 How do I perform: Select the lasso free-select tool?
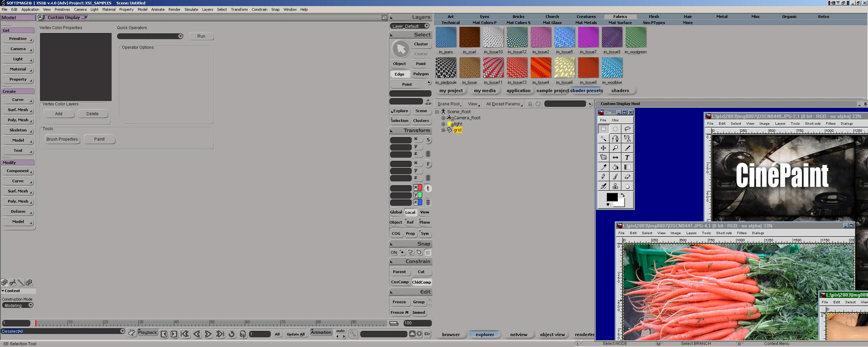tap(627, 129)
